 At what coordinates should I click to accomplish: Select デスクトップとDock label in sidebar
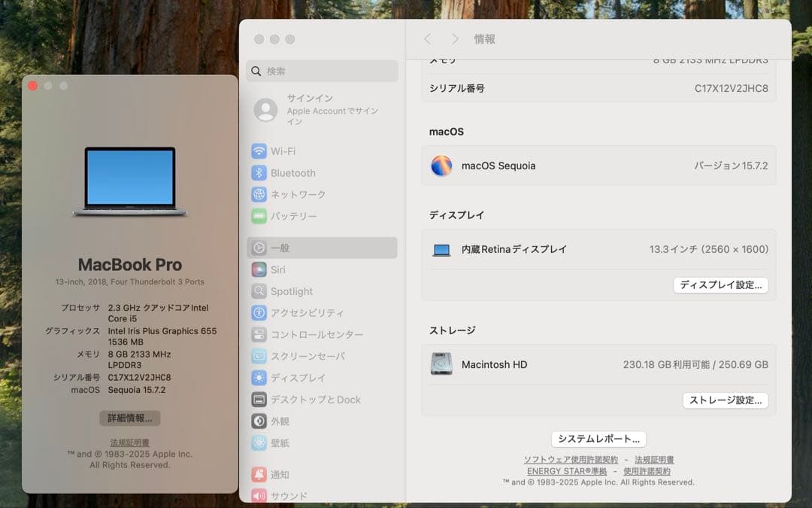click(x=315, y=400)
